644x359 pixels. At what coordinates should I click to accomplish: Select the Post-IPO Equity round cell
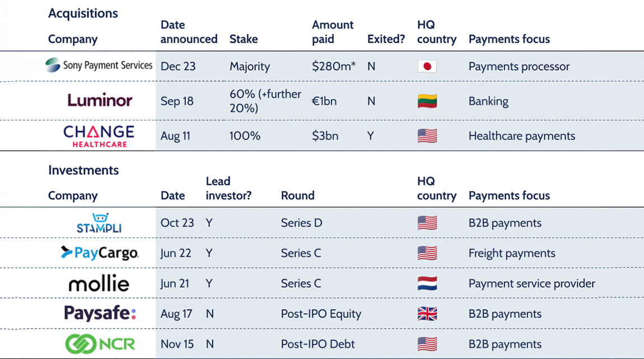tap(321, 314)
